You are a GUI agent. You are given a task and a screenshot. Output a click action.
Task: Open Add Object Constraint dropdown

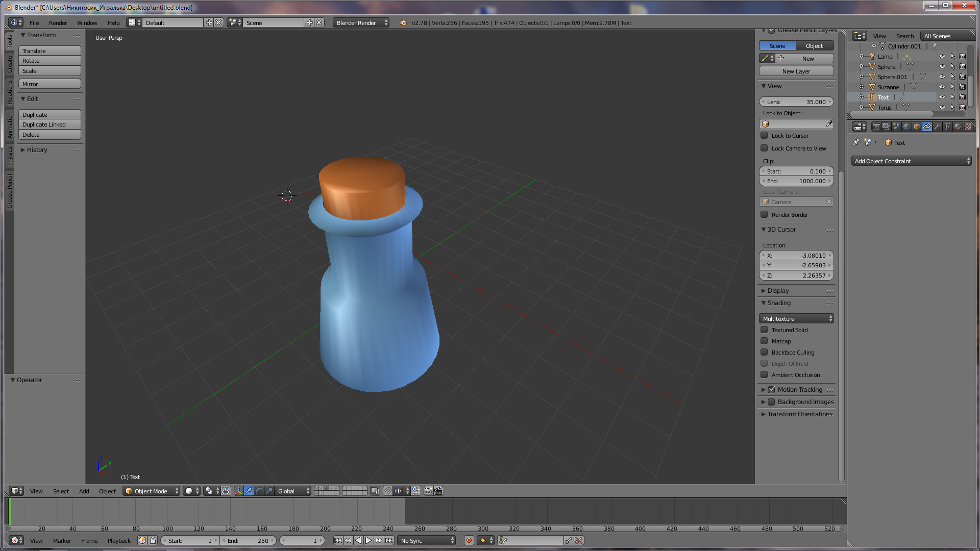(x=911, y=161)
